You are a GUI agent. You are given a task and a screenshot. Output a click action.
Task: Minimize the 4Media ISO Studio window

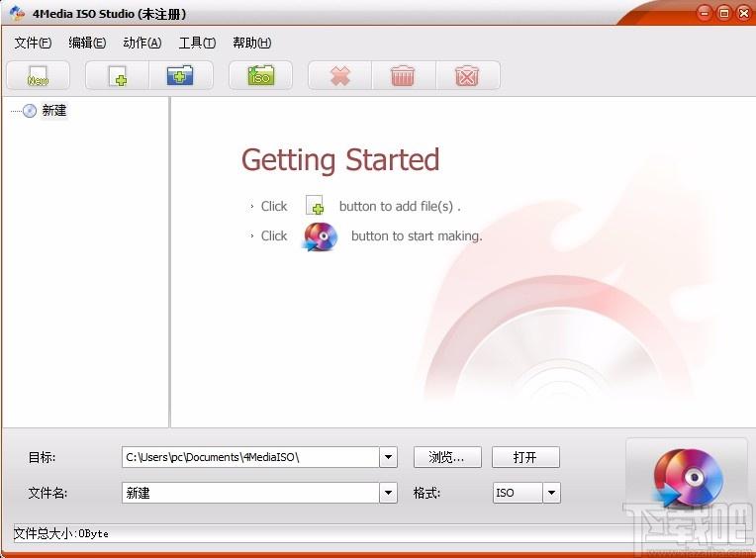pyautogui.click(x=705, y=13)
